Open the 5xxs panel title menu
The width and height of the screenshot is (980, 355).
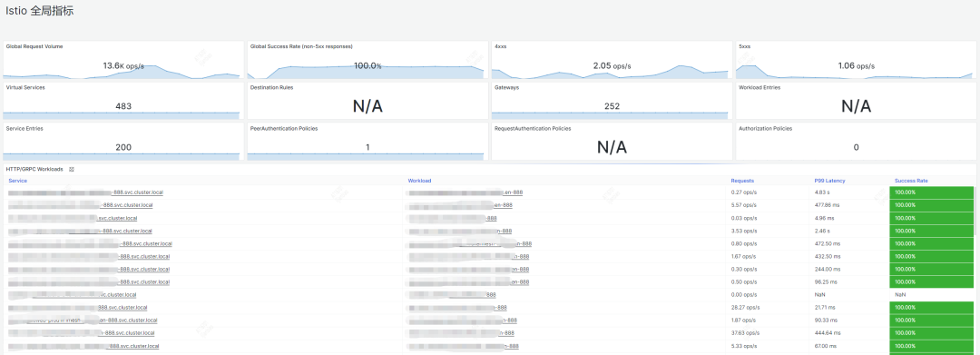pyautogui.click(x=744, y=47)
